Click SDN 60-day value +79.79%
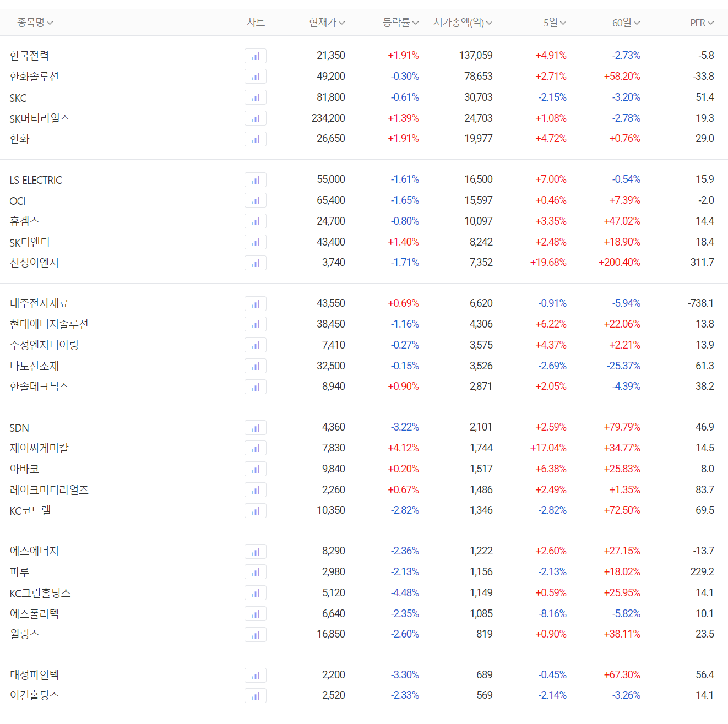The width and height of the screenshot is (728, 724). coord(622,427)
